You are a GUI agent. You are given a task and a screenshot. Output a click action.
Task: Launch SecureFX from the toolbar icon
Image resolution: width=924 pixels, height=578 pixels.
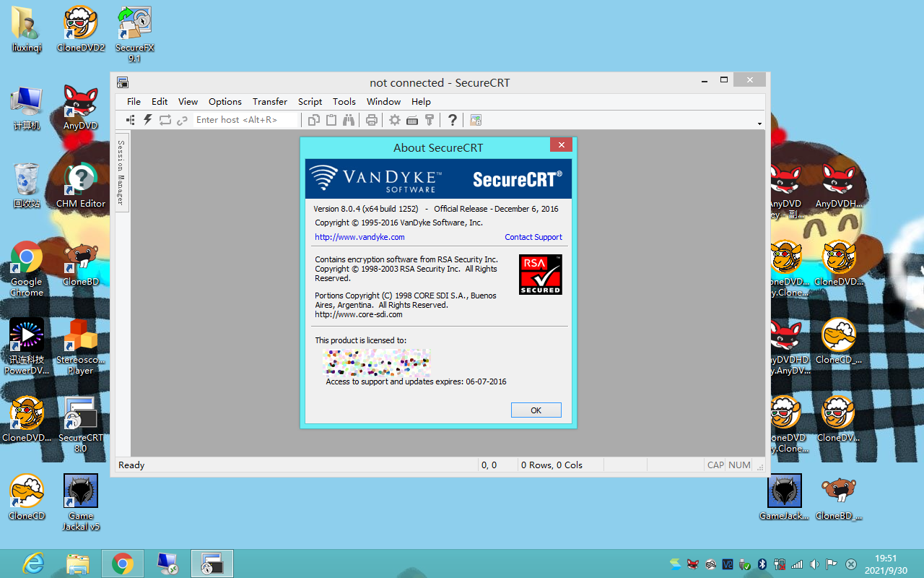pos(476,120)
